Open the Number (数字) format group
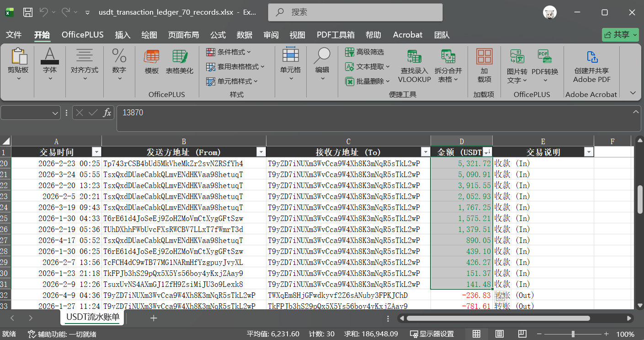Screen dimensions: 644x340 click(x=119, y=65)
